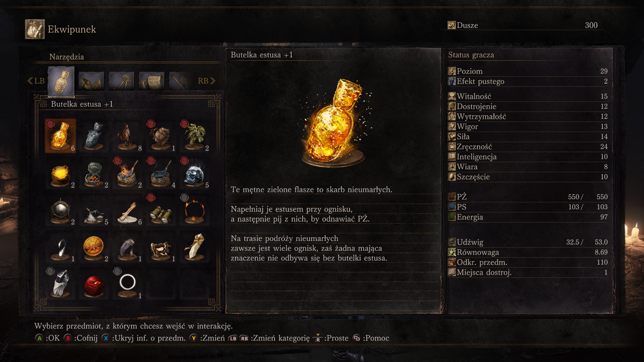Select the fiery ring Darksign item
644x362 pixels.
[x=195, y=209]
